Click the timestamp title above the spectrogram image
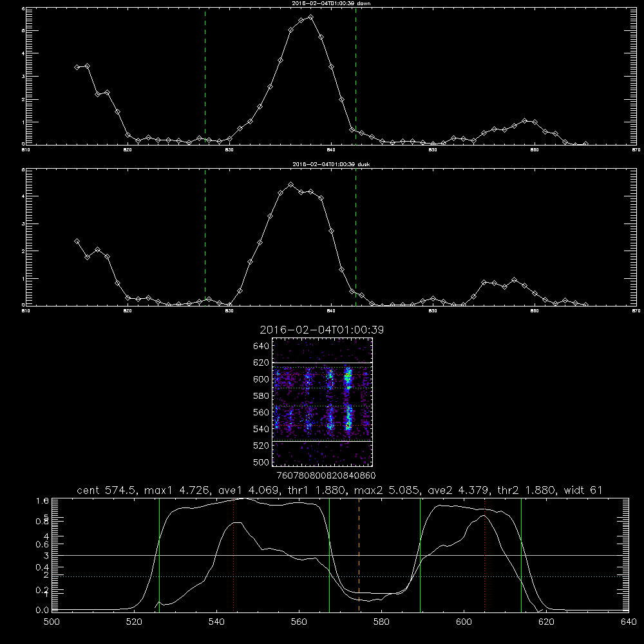Screen dimensions: 644x644 [x=321, y=330]
